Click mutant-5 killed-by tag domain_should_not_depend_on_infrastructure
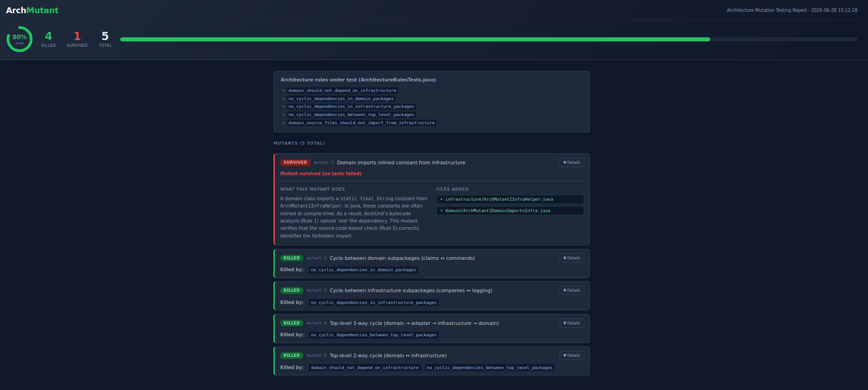 365,368
